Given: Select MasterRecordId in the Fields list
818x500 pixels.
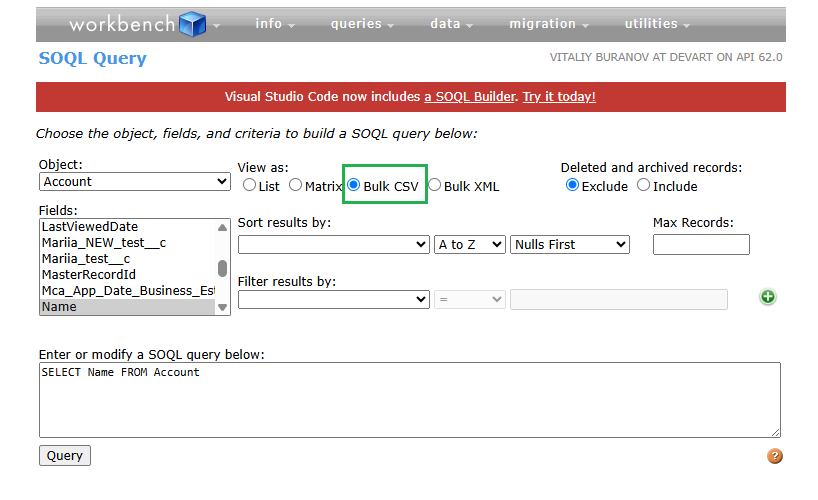Looking at the screenshot, I should pos(89,274).
